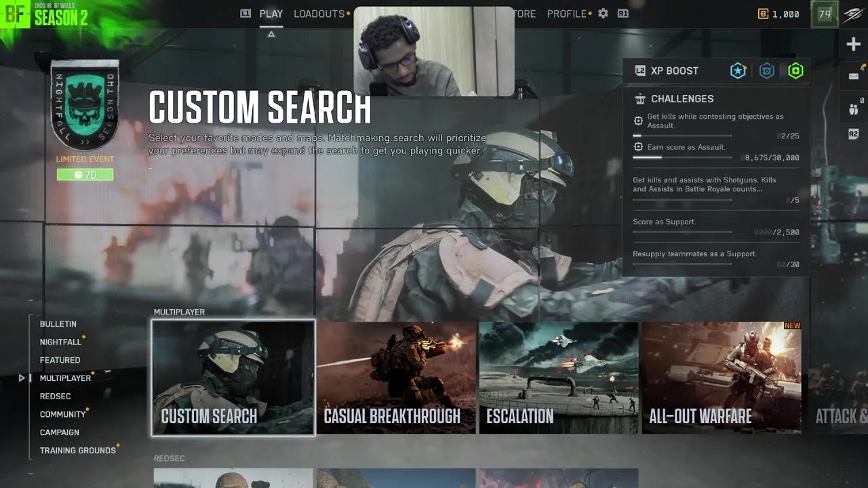Switch to the PROFILE tab
The image size is (868, 488).
566,14
